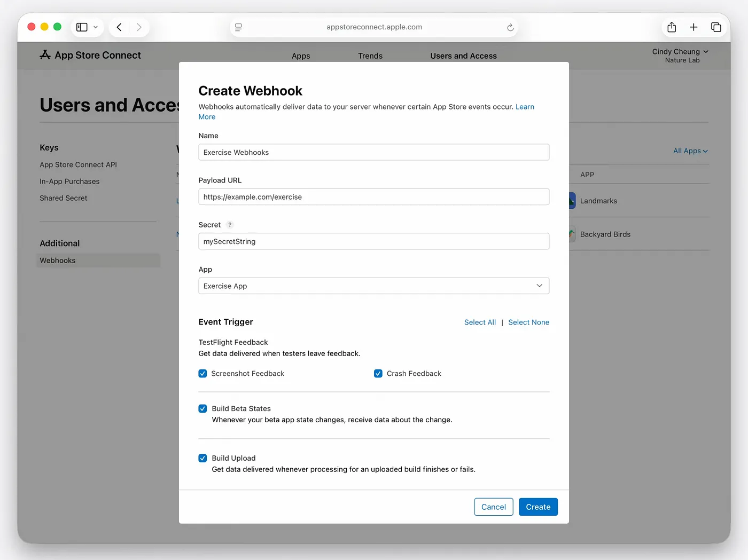Click the Safari address bar URL
The height and width of the screenshot is (560, 748).
coord(374,27)
